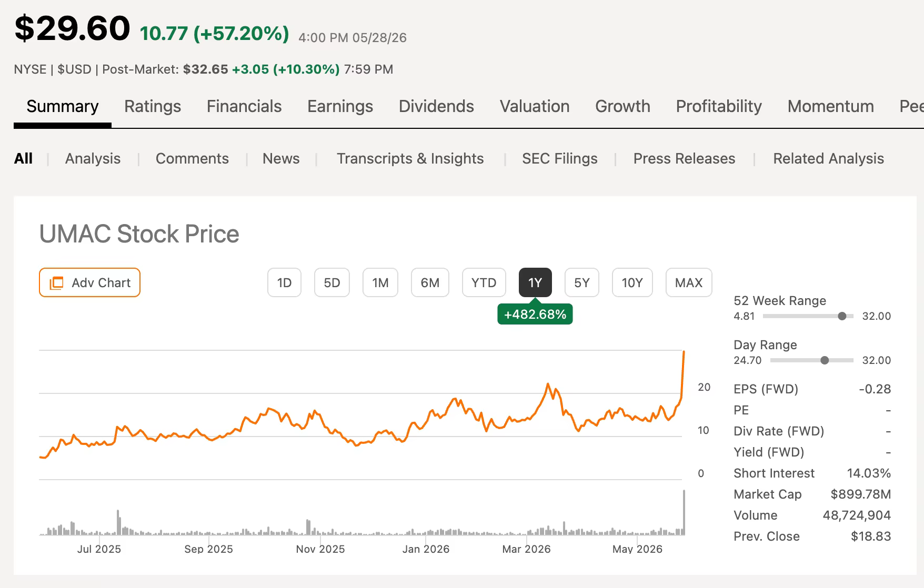Click the Jul 2025 axis label
Viewport: 924px width, 588px height.
click(99, 549)
